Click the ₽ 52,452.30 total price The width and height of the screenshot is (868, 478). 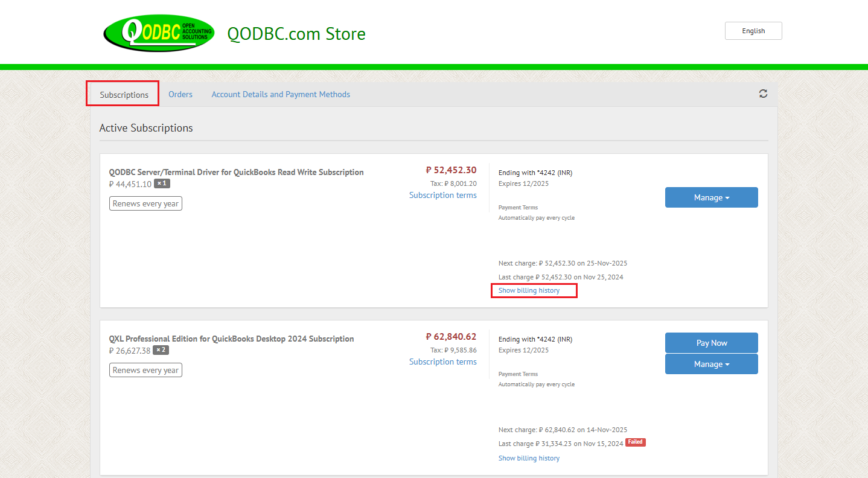[451, 170]
